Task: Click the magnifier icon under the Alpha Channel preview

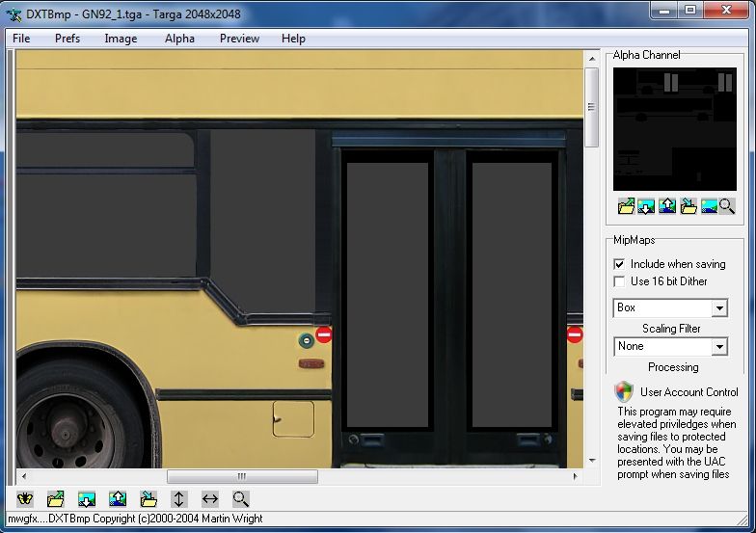Action: coord(726,205)
